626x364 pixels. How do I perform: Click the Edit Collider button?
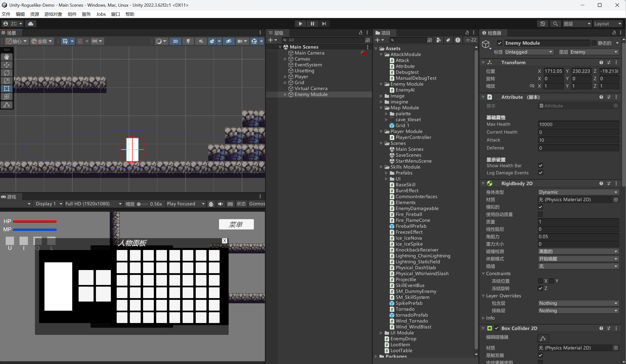[543, 338]
